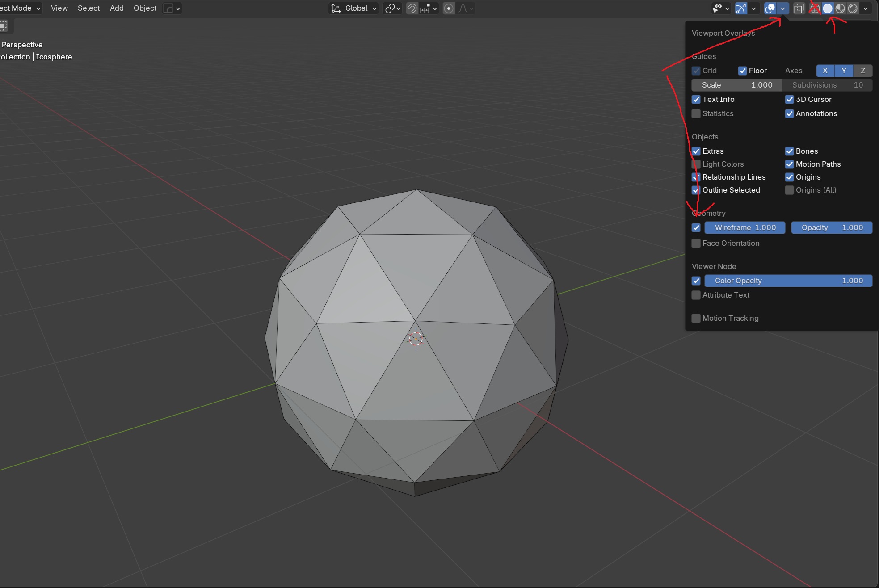The width and height of the screenshot is (879, 588).
Task: Toggle X-ray view icon
Action: point(799,8)
